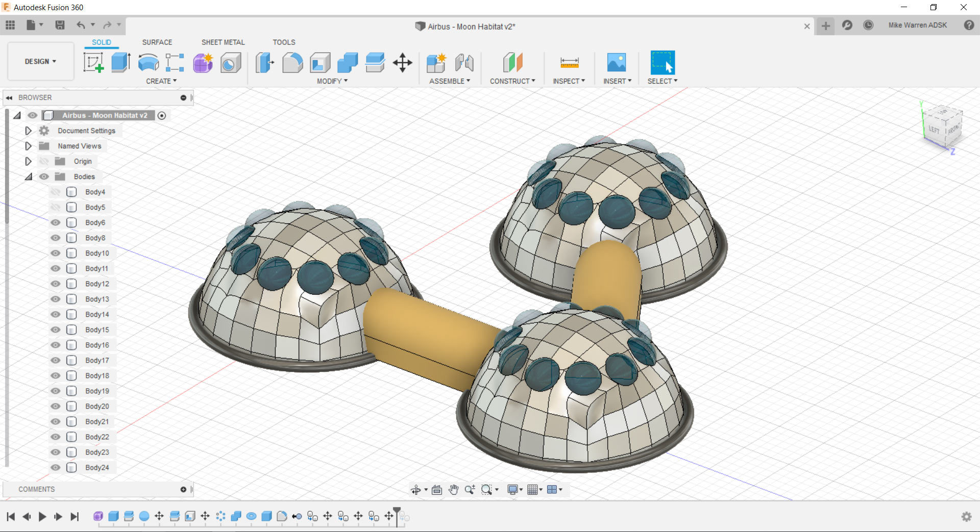Hide Body24 using its eye icon
Screen dimensions: 980x532
click(56, 467)
